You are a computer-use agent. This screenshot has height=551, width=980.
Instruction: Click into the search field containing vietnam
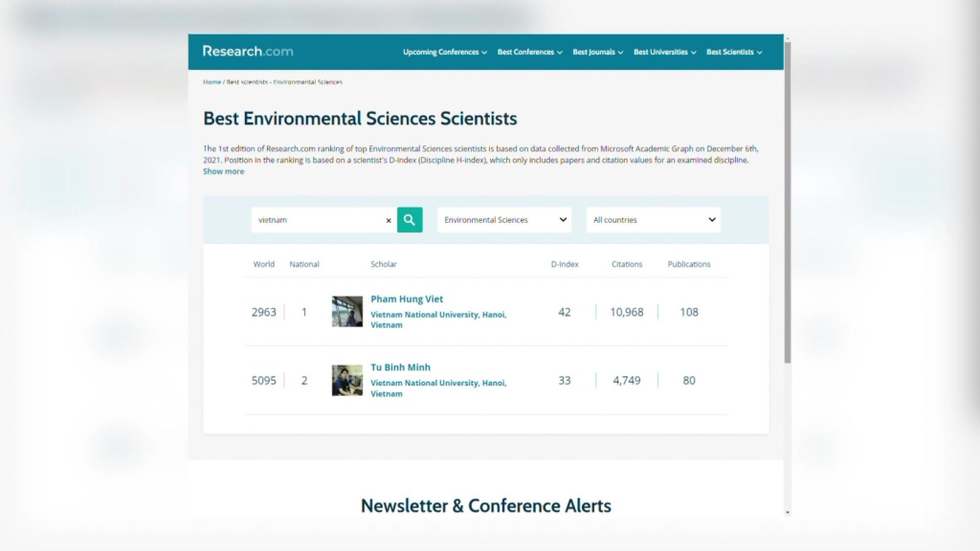click(x=316, y=220)
